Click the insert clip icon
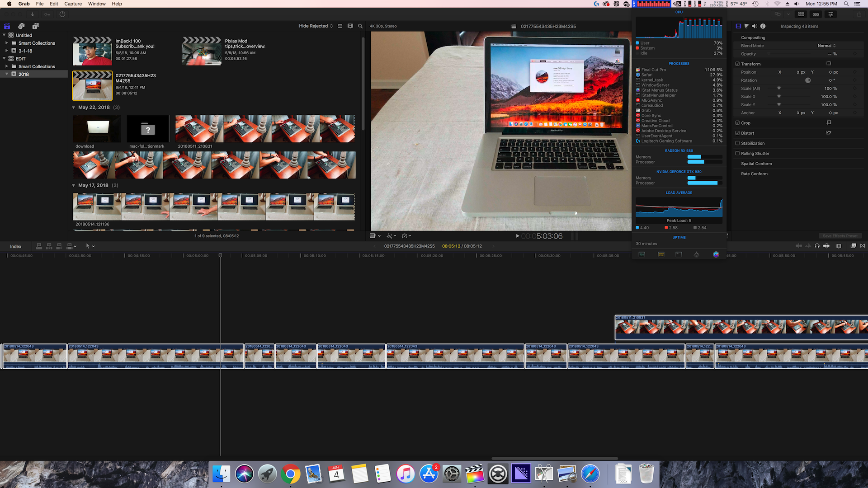Image resolution: width=868 pixels, height=488 pixels. click(x=49, y=246)
